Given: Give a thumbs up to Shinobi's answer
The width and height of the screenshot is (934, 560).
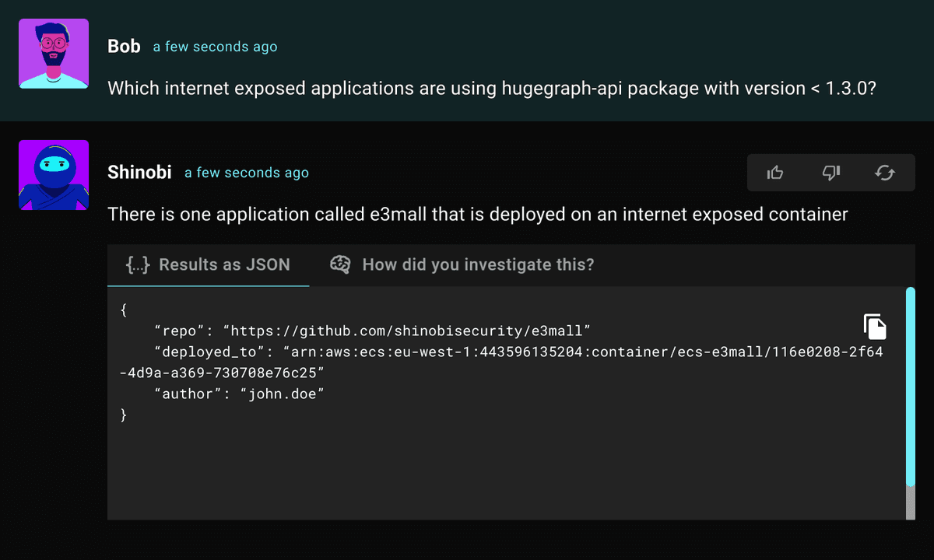Looking at the screenshot, I should [775, 173].
